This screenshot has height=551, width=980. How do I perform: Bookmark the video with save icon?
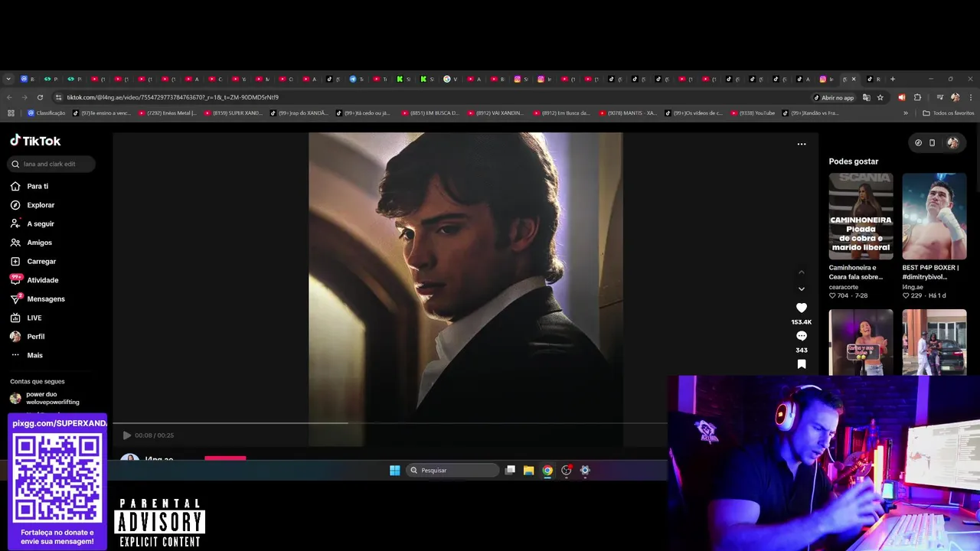pos(802,364)
